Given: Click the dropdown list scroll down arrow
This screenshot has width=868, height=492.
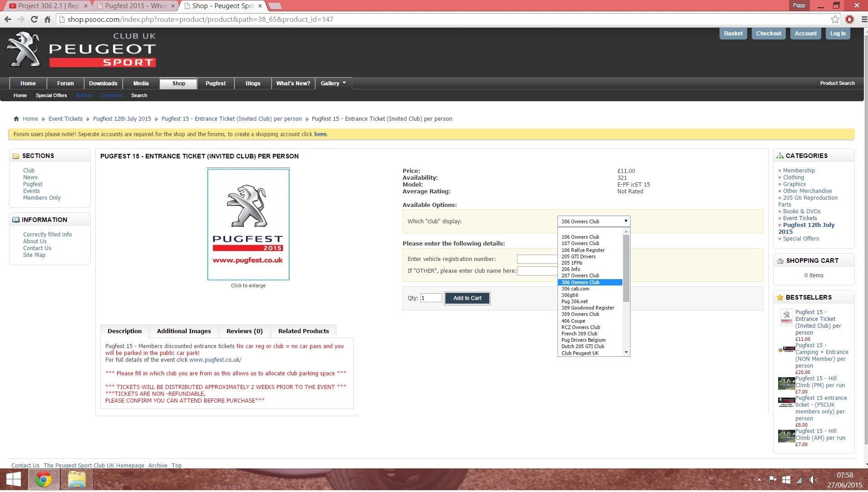Looking at the screenshot, I should tap(626, 353).
